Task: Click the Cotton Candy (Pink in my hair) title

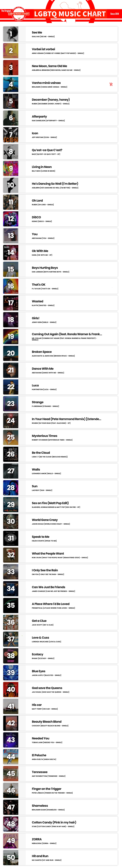Action: [54, 822]
